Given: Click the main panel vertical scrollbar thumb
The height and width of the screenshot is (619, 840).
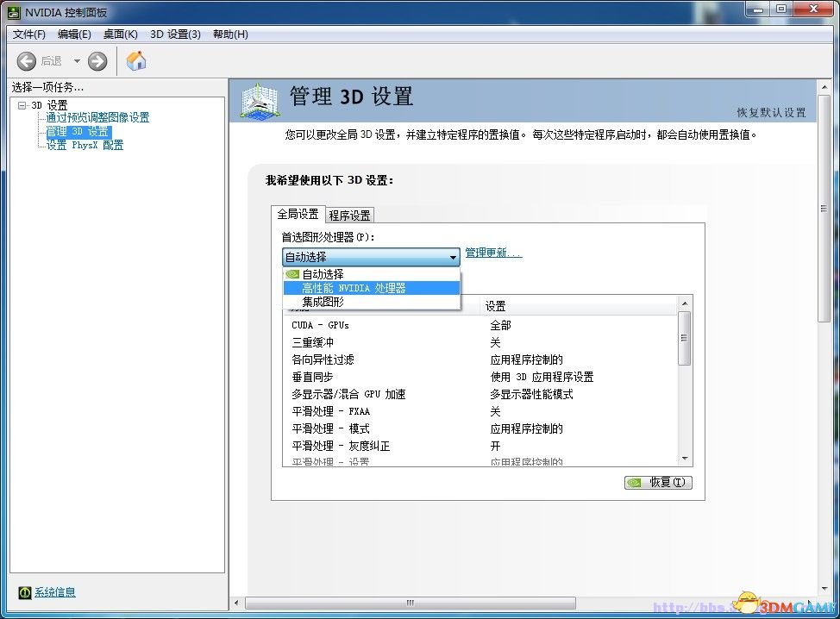Looking at the screenshot, I should click(824, 209).
